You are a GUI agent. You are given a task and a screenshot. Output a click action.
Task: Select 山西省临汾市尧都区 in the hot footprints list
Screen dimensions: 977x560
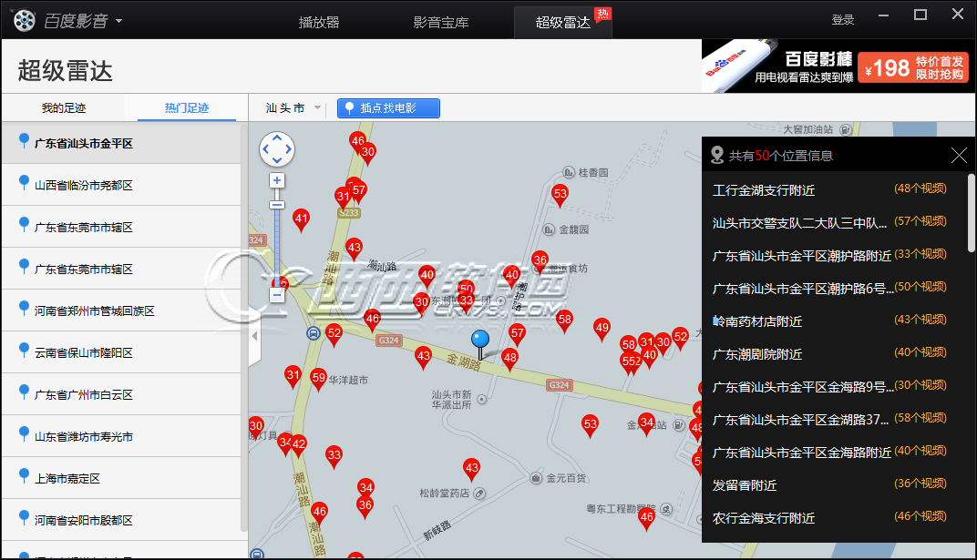pos(84,186)
